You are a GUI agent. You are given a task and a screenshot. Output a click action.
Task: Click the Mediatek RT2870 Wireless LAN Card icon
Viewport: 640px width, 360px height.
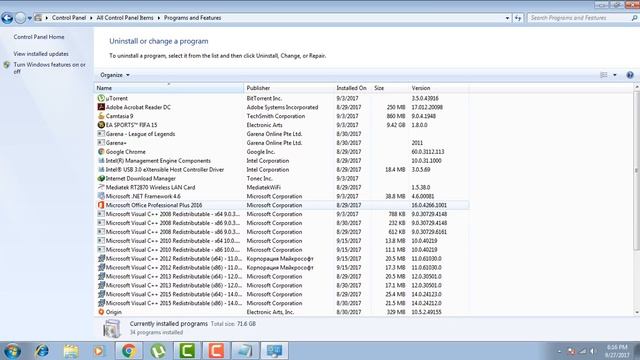click(x=101, y=187)
